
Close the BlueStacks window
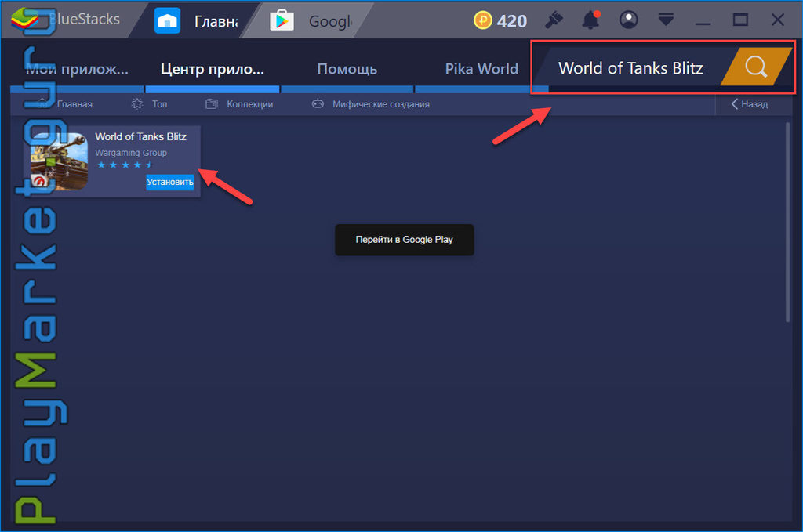pos(777,20)
